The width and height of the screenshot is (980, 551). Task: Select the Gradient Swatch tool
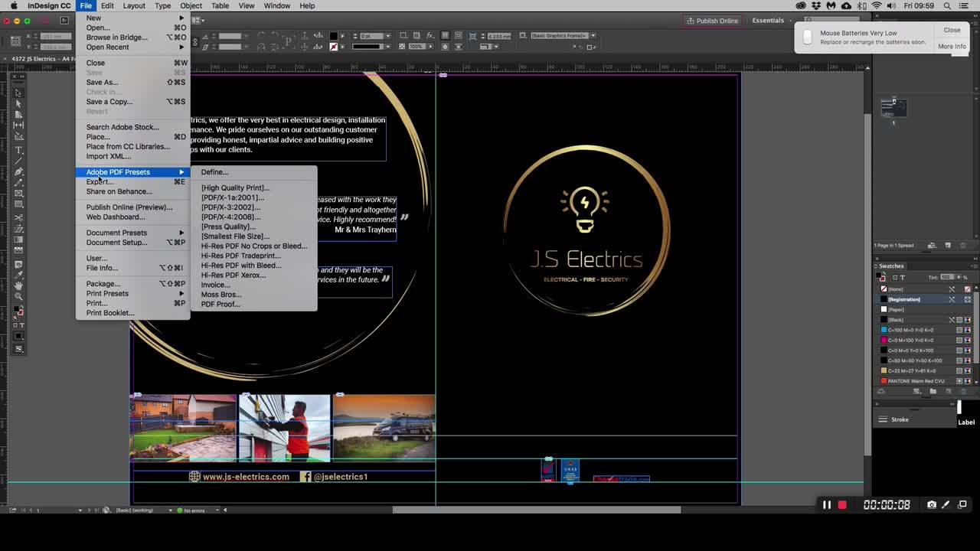19,240
